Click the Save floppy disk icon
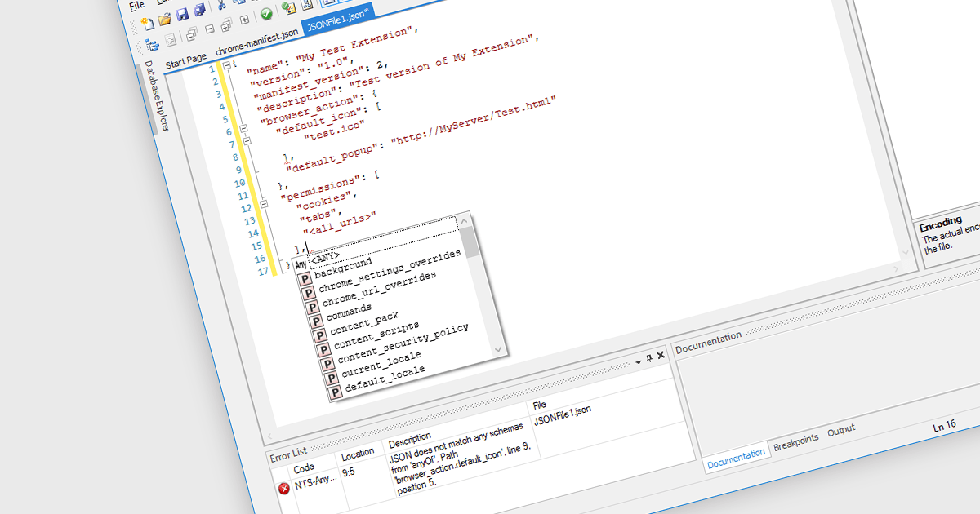Viewport: 980px width, 514px height. click(x=182, y=15)
